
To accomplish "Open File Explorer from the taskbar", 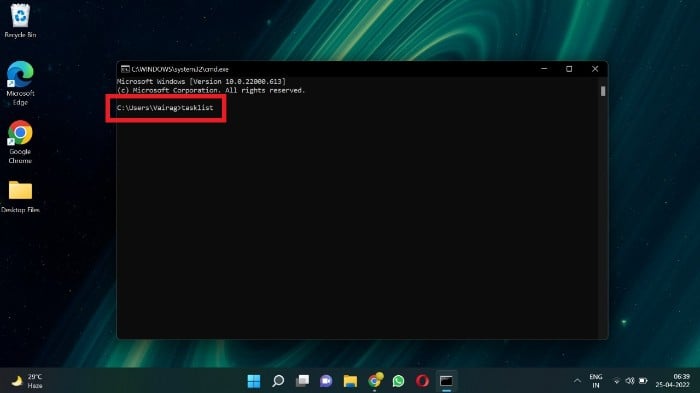I will point(350,381).
